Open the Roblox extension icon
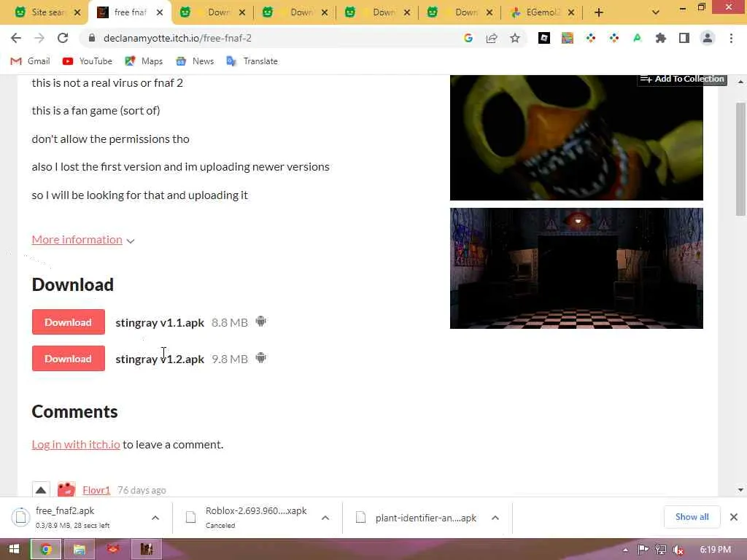The image size is (747, 560). tap(544, 38)
